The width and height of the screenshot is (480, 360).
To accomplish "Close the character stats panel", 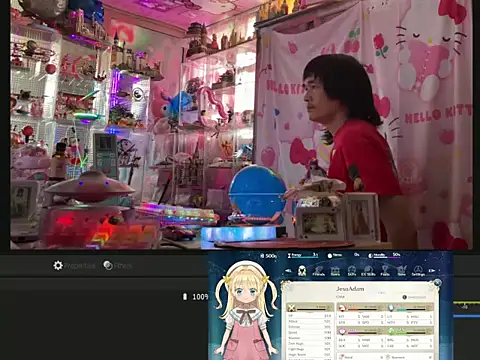I will (x=437, y=283).
